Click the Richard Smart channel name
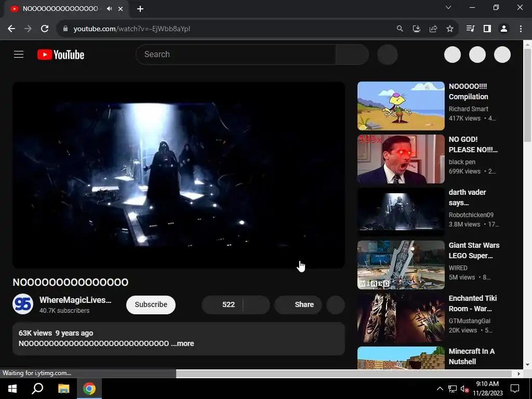This screenshot has height=399, width=532. point(468,109)
